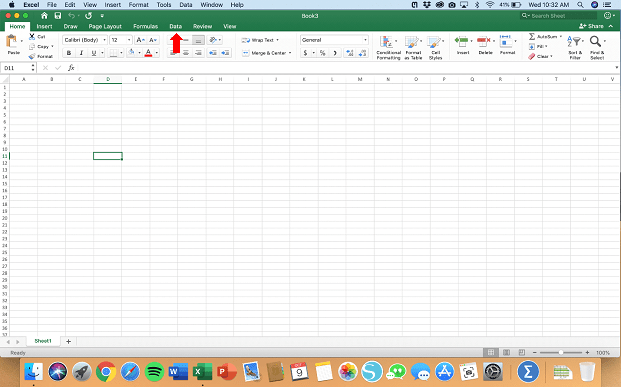
Task: Click the Format painter brush icon
Action: point(32,56)
